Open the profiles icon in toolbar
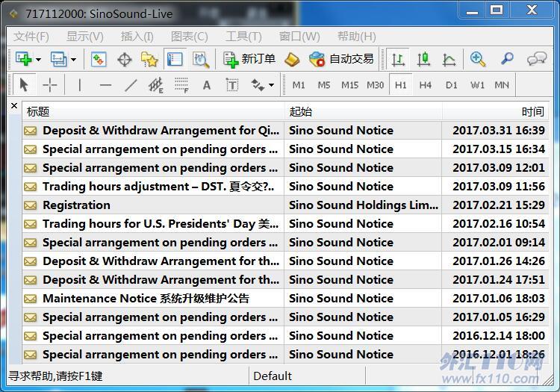The width and height of the screenshot is (560, 392). (x=58, y=59)
